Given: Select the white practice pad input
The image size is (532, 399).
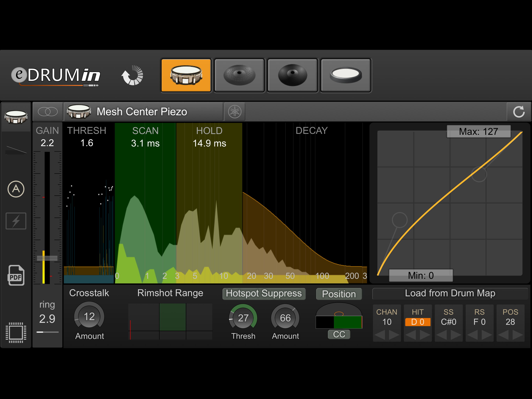Looking at the screenshot, I should click(346, 75).
